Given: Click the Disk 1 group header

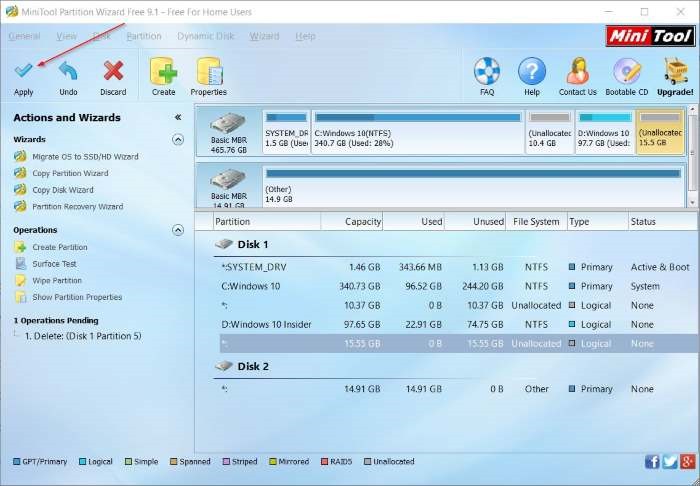Looking at the screenshot, I should [242, 245].
